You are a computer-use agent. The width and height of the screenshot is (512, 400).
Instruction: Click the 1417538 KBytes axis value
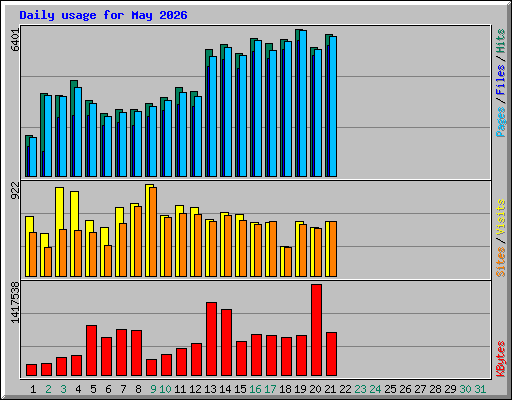tap(15, 302)
